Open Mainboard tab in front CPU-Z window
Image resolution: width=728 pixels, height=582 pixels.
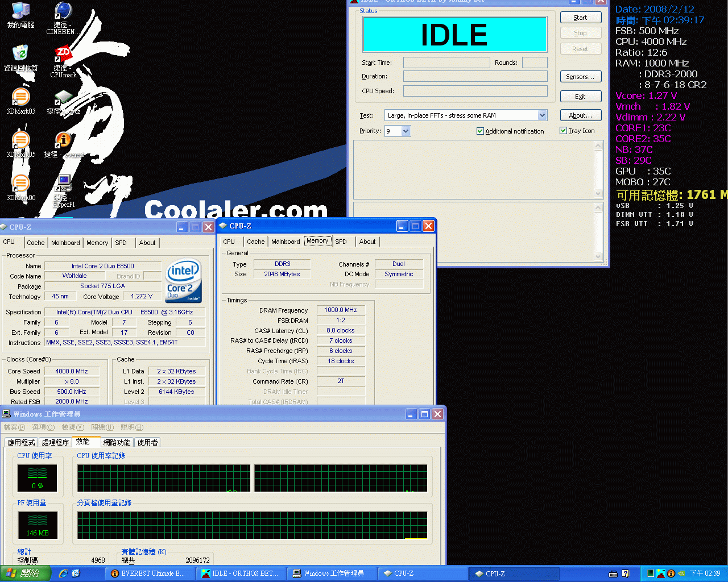[286, 242]
